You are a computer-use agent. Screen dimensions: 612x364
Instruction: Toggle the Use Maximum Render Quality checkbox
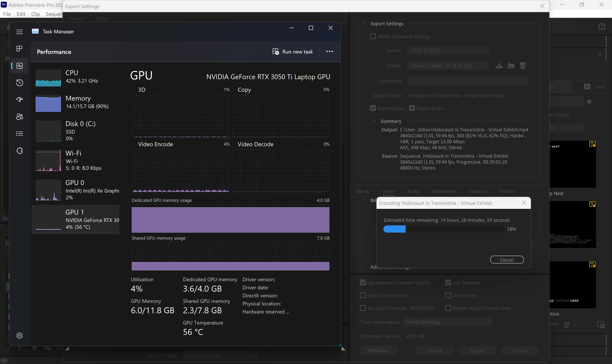(x=363, y=282)
